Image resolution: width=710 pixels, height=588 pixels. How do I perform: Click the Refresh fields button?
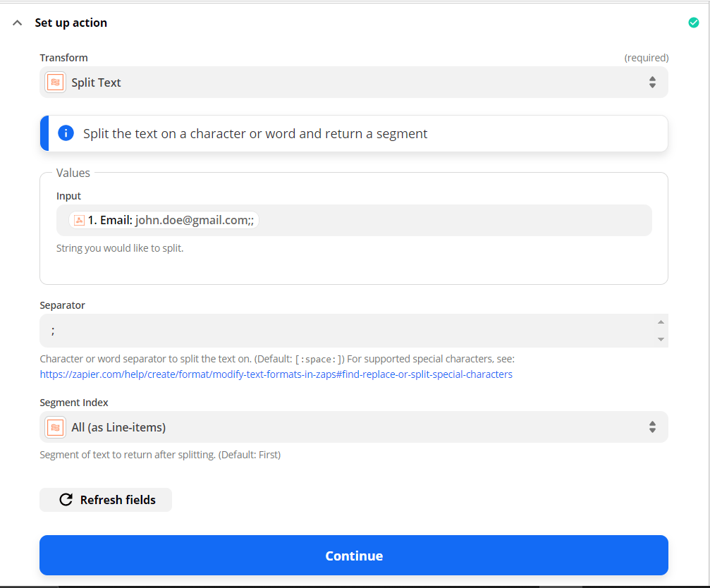coord(106,500)
